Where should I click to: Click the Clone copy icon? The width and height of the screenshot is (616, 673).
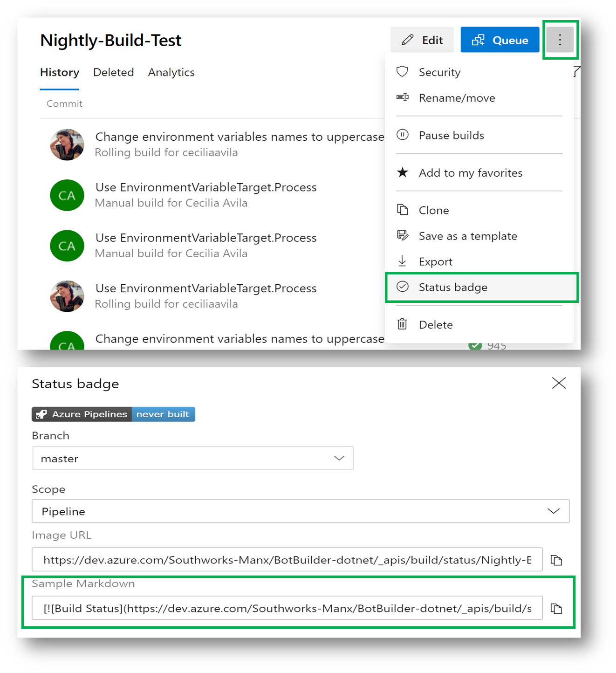pos(403,210)
